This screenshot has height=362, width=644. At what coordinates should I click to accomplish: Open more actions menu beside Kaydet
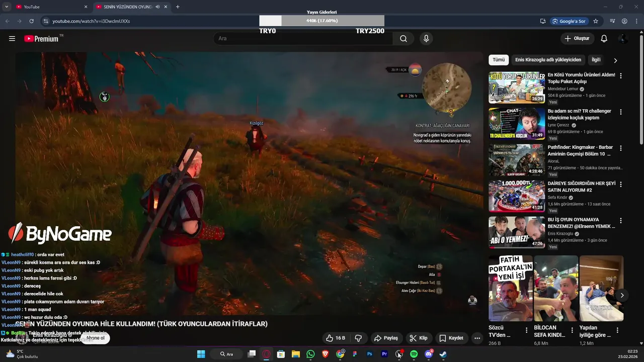pyautogui.click(x=477, y=338)
